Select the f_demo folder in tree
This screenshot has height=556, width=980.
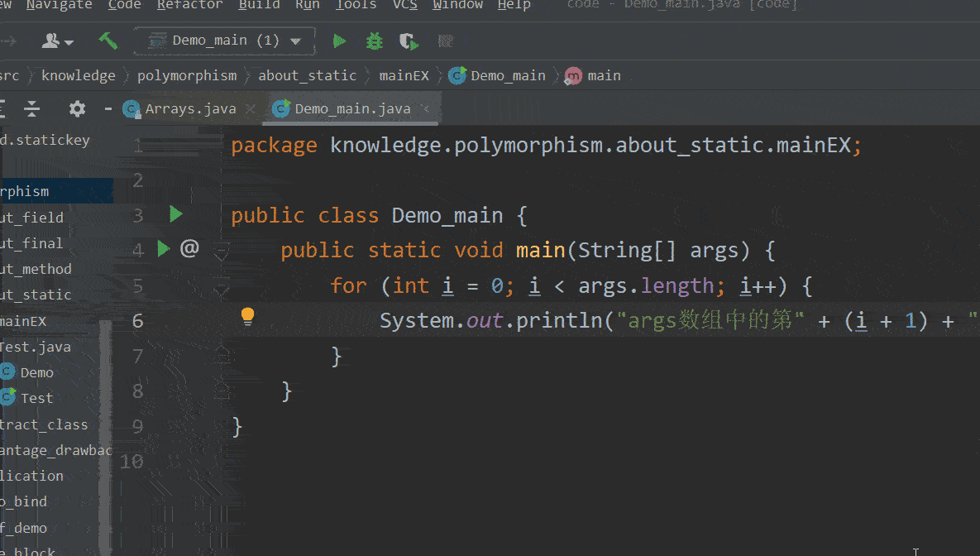tap(24, 528)
